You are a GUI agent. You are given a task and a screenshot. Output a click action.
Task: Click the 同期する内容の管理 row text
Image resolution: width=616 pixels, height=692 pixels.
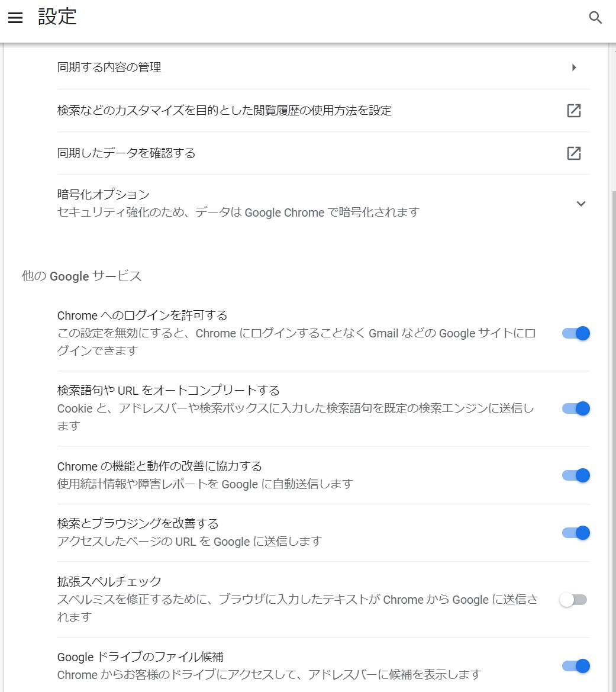[109, 67]
